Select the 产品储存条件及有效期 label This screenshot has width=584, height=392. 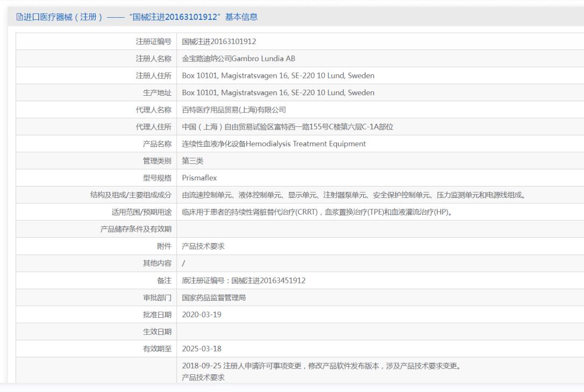click(x=136, y=229)
